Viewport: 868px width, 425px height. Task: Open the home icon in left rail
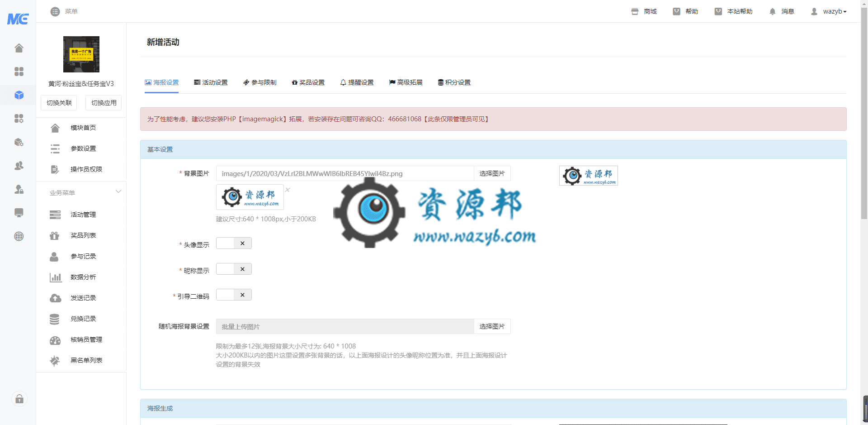(19, 48)
